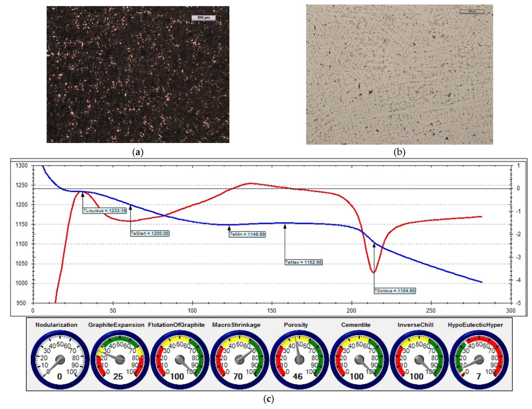Select the TeMin = 1148.69 marker label
This screenshot has height=409, width=532.
(247, 234)
